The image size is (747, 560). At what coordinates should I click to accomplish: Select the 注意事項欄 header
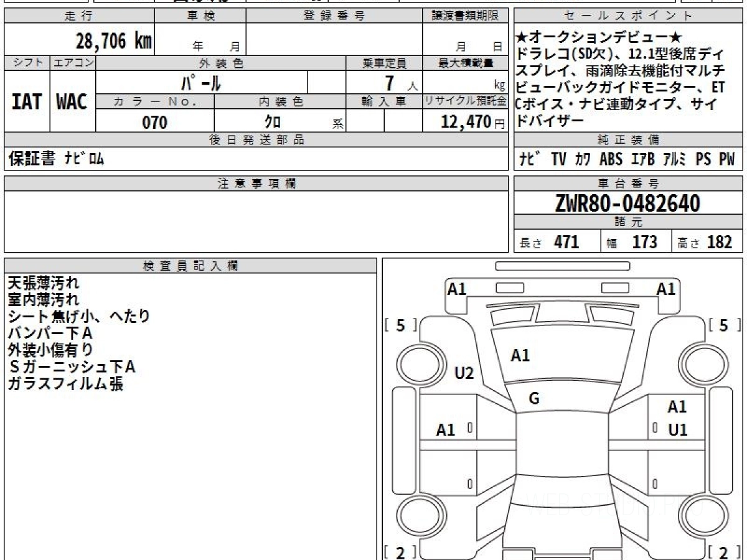pyautogui.click(x=256, y=184)
